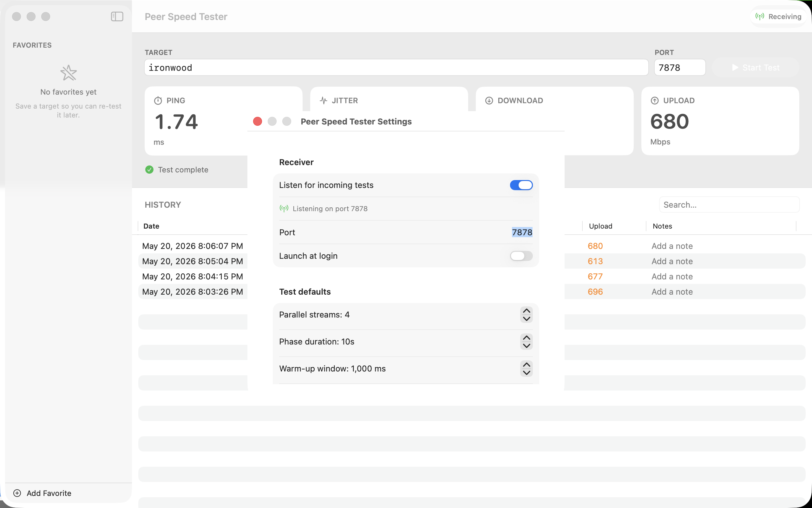Click the Receiving status indicator
Image resolution: width=812 pixels, height=508 pixels.
[778, 17]
